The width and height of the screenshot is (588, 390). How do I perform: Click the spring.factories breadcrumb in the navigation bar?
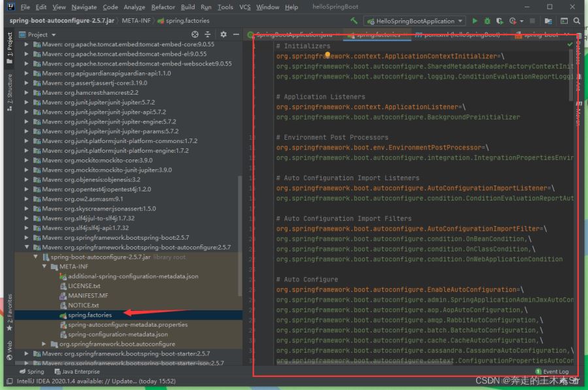(184, 21)
